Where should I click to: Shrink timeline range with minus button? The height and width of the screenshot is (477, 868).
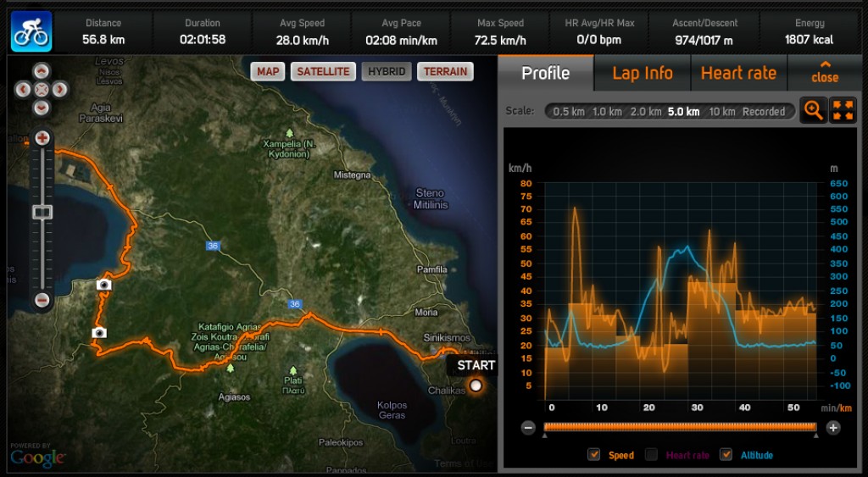pos(528,427)
